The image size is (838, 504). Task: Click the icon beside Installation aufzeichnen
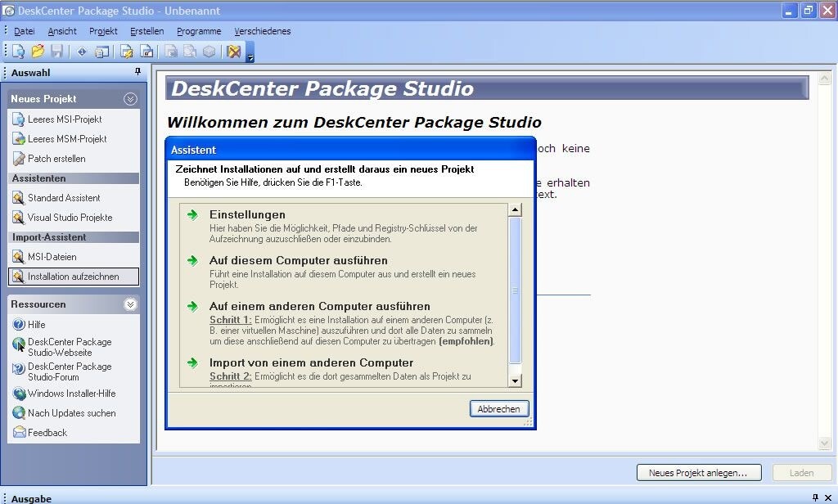click(x=19, y=277)
